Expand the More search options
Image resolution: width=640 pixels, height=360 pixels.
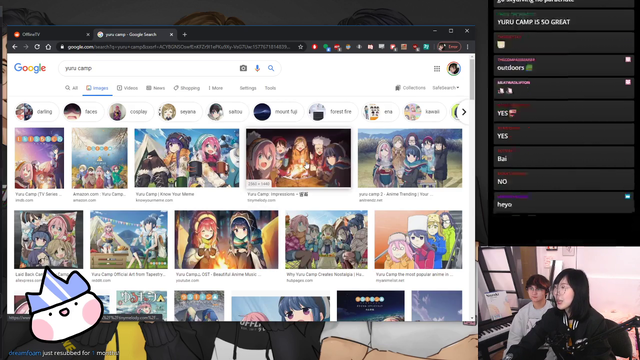point(216,88)
